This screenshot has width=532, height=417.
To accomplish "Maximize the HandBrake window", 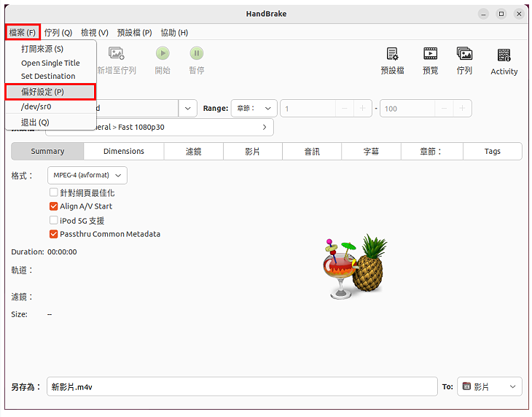I will (x=501, y=14).
